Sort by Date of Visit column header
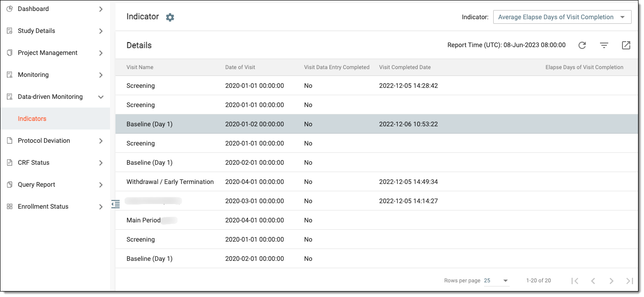The width and height of the screenshot is (644, 297). tap(240, 67)
